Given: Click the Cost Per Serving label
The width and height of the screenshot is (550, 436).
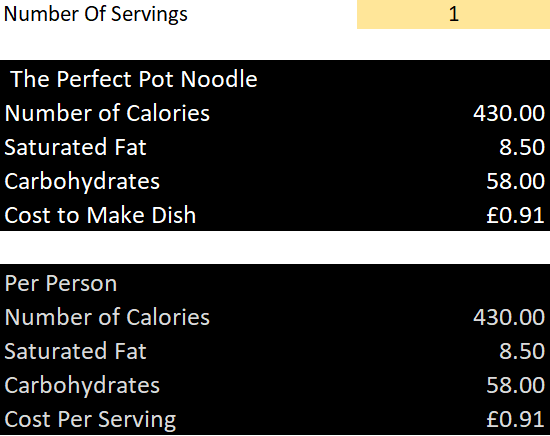Looking at the screenshot, I should (x=90, y=420).
